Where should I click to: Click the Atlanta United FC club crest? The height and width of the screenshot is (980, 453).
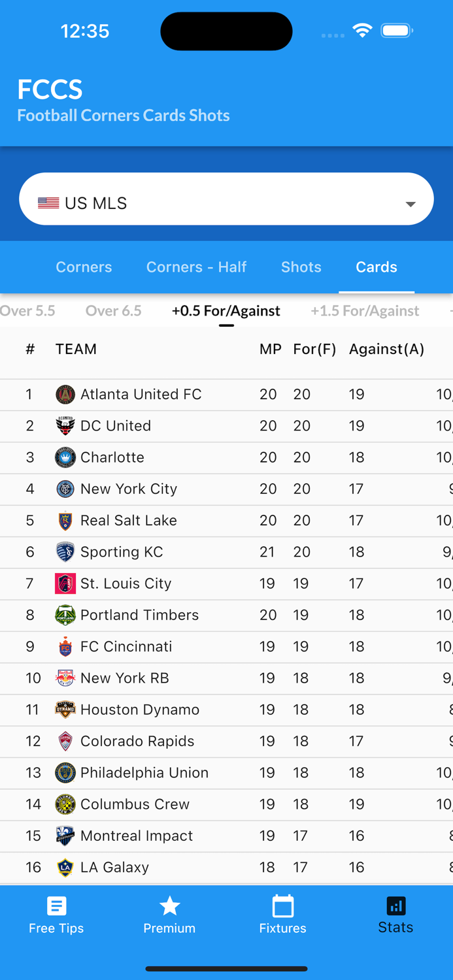[65, 394]
